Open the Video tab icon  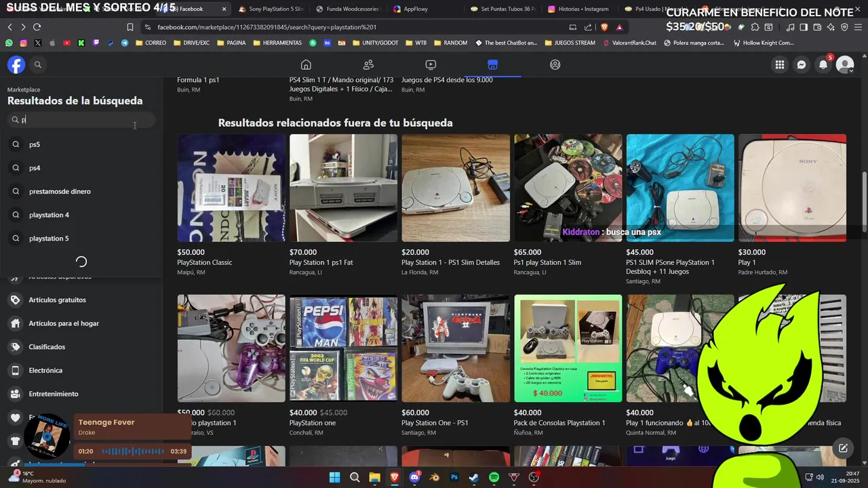(431, 64)
